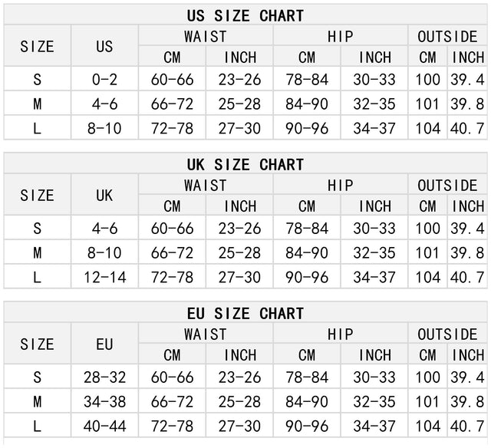Select EU size 40-44 cell
This screenshot has width=491, height=448.
[x=104, y=426]
